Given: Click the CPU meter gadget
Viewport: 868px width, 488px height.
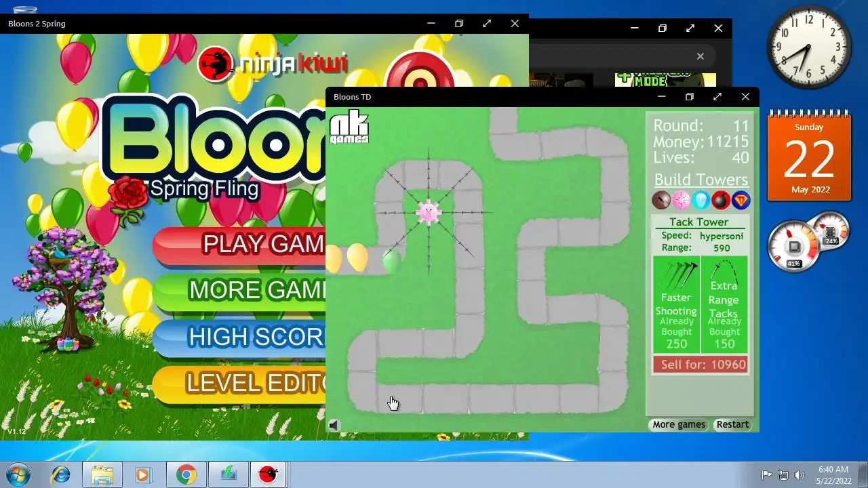Looking at the screenshot, I should pyautogui.click(x=793, y=247).
